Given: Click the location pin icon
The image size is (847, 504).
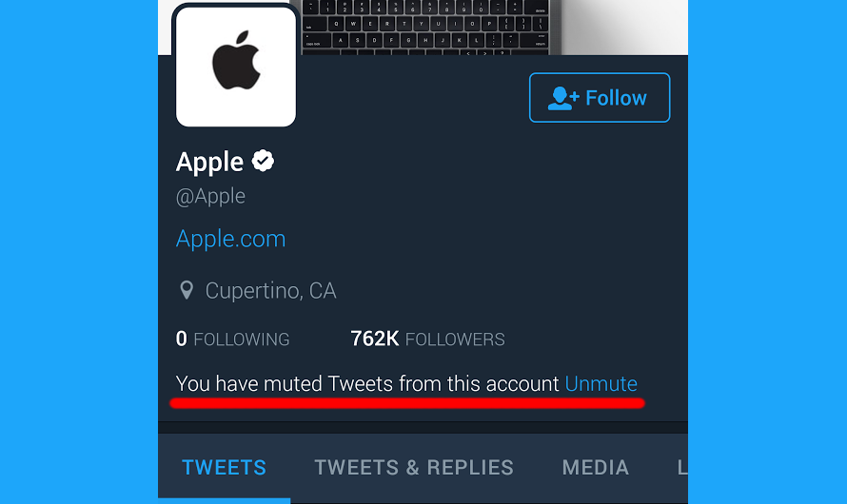Looking at the screenshot, I should coord(187,290).
